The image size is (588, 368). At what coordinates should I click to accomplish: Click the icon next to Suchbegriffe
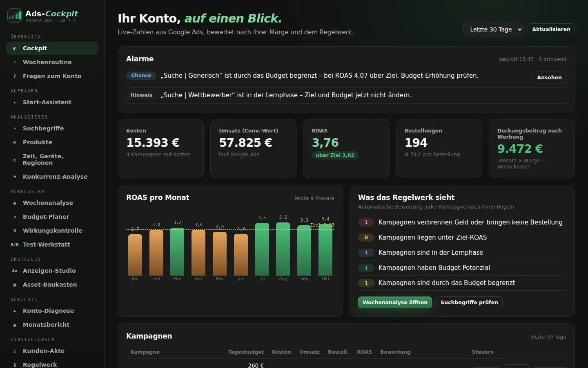(15, 128)
